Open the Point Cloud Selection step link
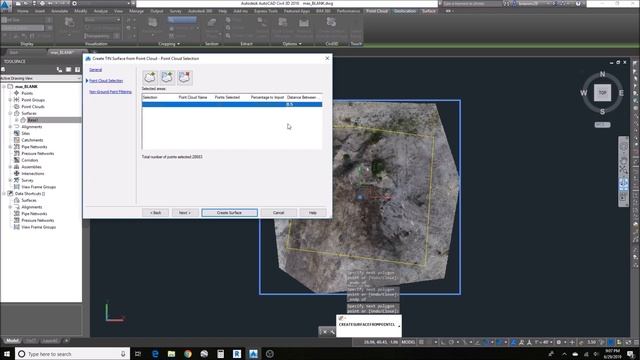The image size is (640, 360). click(x=106, y=81)
